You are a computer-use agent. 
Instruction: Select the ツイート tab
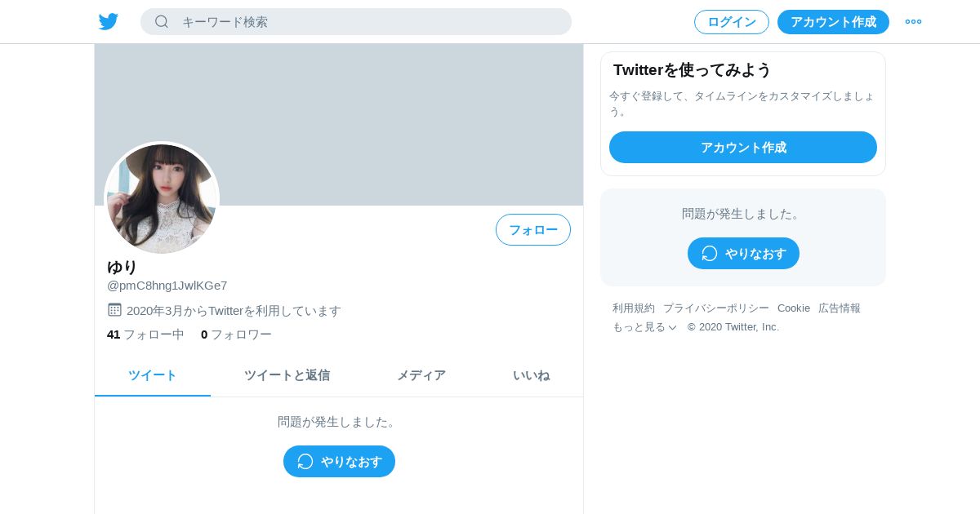[153, 375]
